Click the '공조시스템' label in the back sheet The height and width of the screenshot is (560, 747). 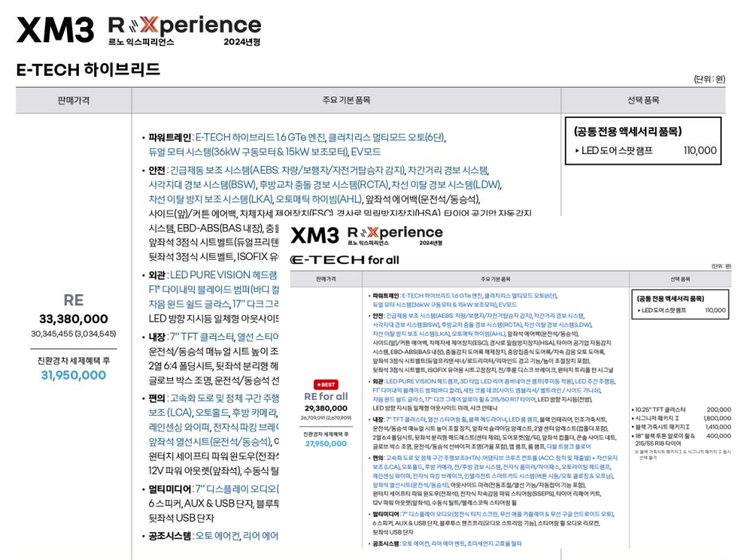(170, 536)
